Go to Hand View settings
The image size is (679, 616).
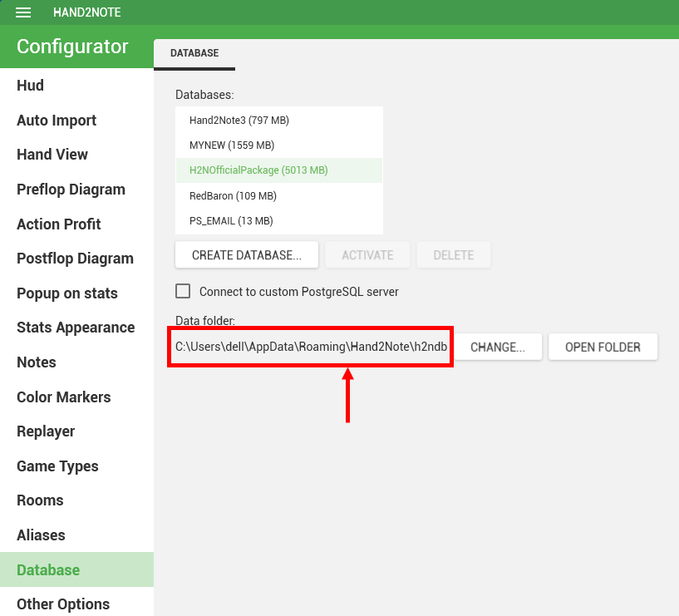pos(76,155)
